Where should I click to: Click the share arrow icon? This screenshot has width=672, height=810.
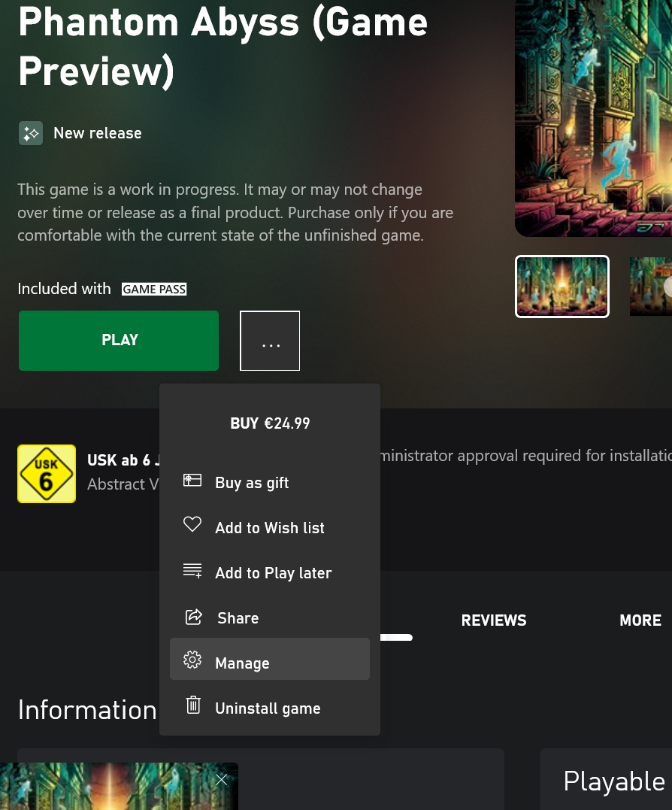193,616
